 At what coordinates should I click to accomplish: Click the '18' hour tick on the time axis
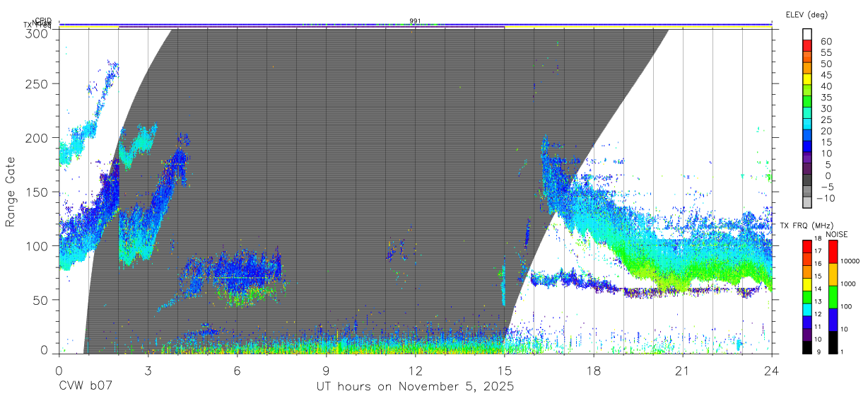point(593,370)
